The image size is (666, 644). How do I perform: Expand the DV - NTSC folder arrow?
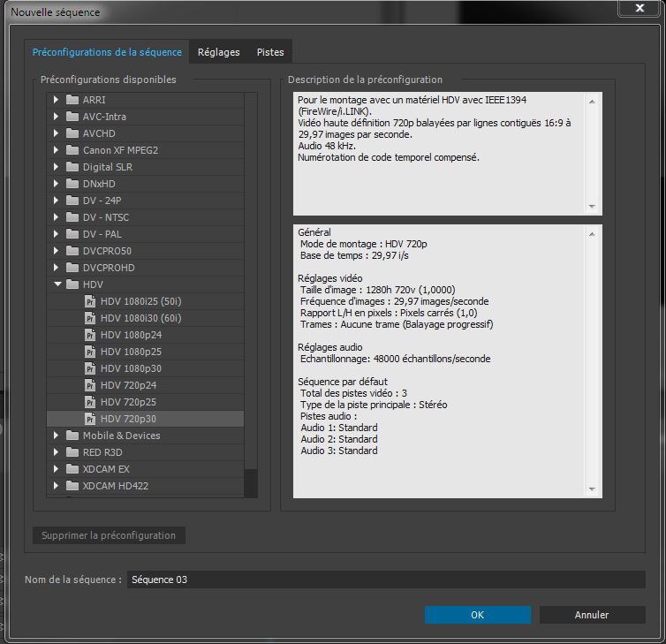tap(56, 217)
